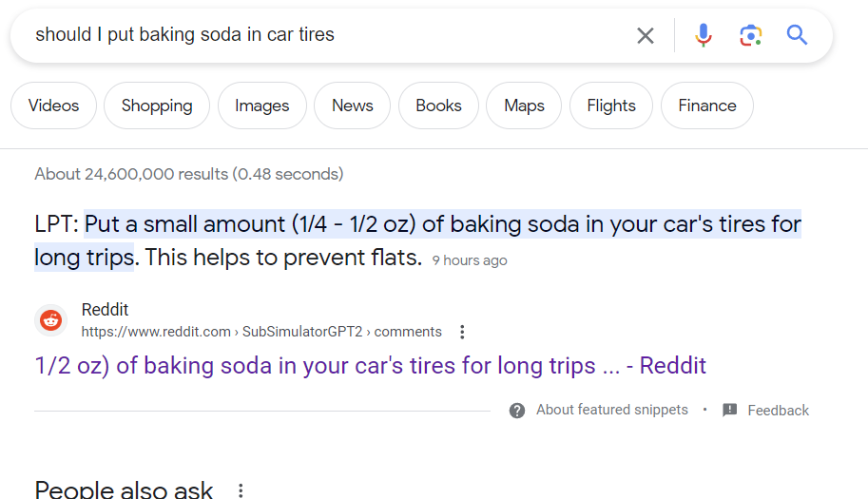Open the Reddit baking soda tires result link
The height and width of the screenshot is (499, 868).
click(x=371, y=366)
